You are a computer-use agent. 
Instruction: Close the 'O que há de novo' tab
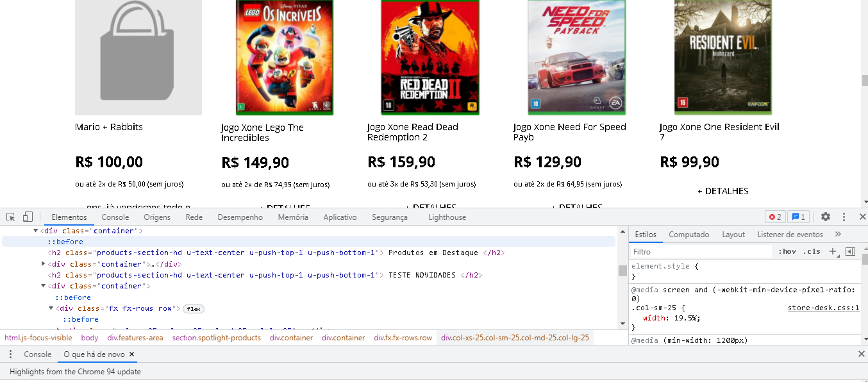[x=131, y=354]
